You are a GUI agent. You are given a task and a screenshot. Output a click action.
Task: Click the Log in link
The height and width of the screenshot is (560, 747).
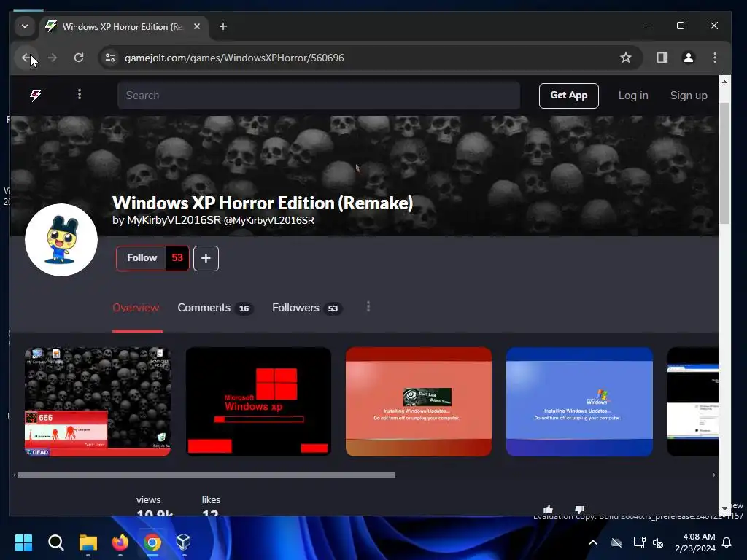(x=633, y=96)
